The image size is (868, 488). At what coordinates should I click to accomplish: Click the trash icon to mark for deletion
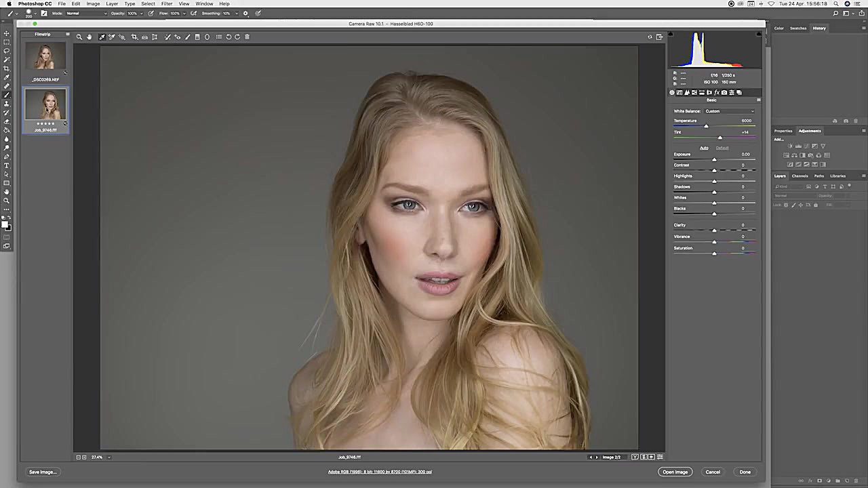pos(247,37)
